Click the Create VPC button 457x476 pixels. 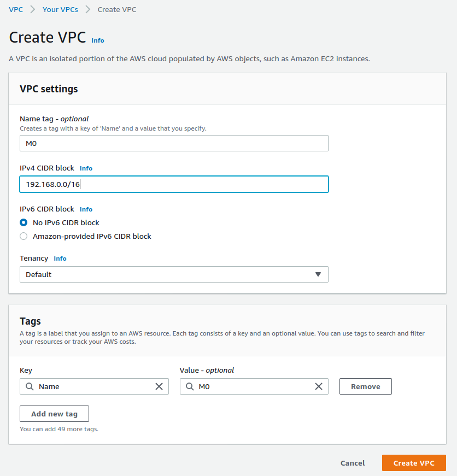coord(414,463)
